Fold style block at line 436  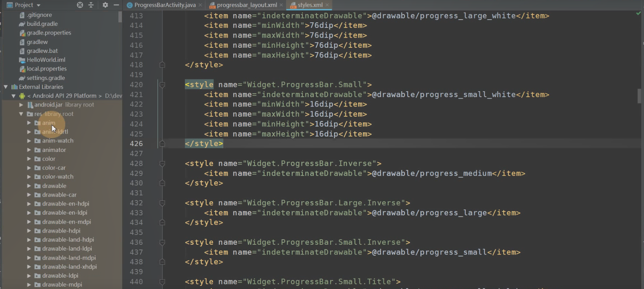click(162, 243)
